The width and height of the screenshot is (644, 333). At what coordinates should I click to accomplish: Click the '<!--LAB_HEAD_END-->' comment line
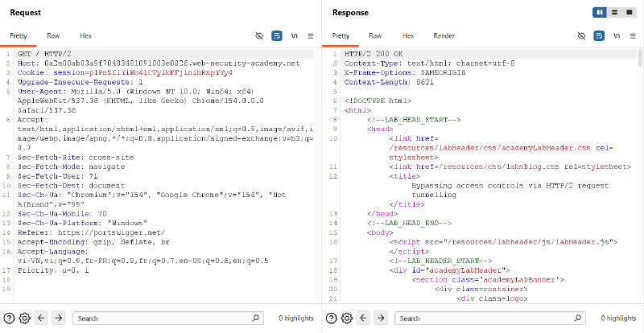tap(409, 224)
